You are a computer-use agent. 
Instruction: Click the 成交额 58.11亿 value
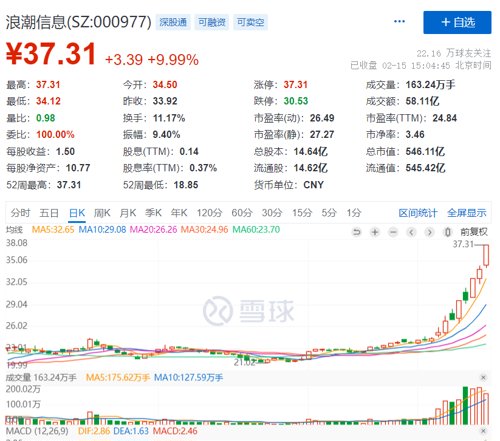pyautogui.click(x=422, y=101)
